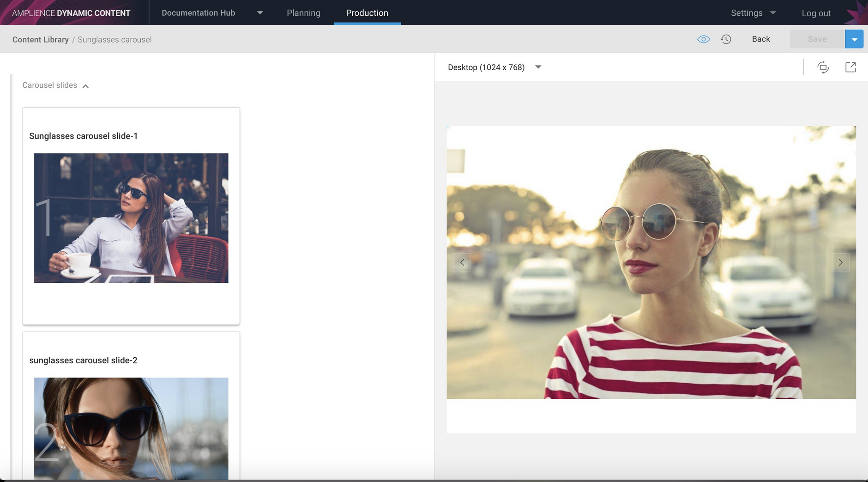868x482 pixels.
Task: Go to previous carousel slide arrow
Action: [x=462, y=262]
